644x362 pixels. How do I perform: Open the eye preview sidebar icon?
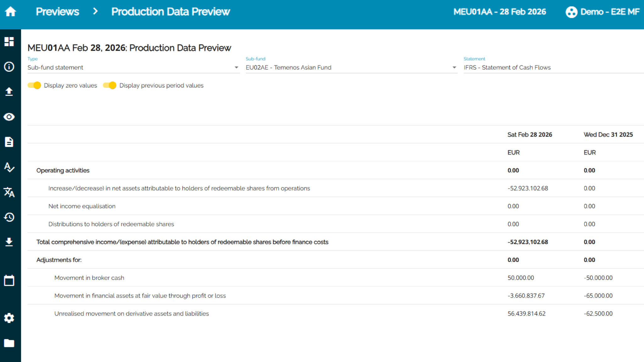tap(9, 117)
